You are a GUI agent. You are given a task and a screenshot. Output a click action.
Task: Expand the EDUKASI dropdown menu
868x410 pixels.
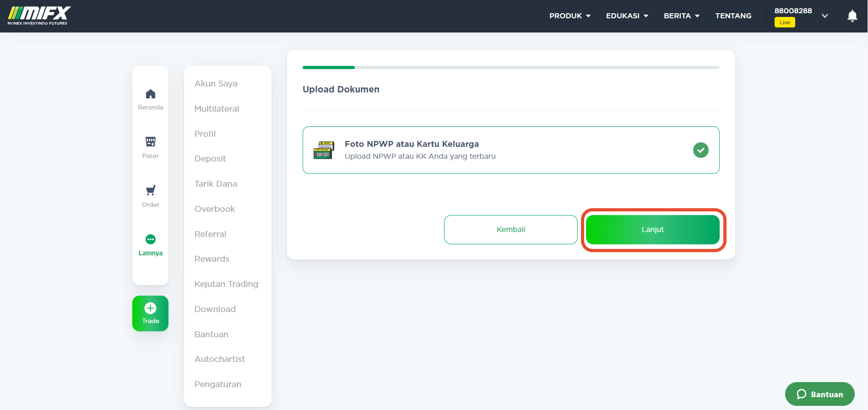[627, 16]
